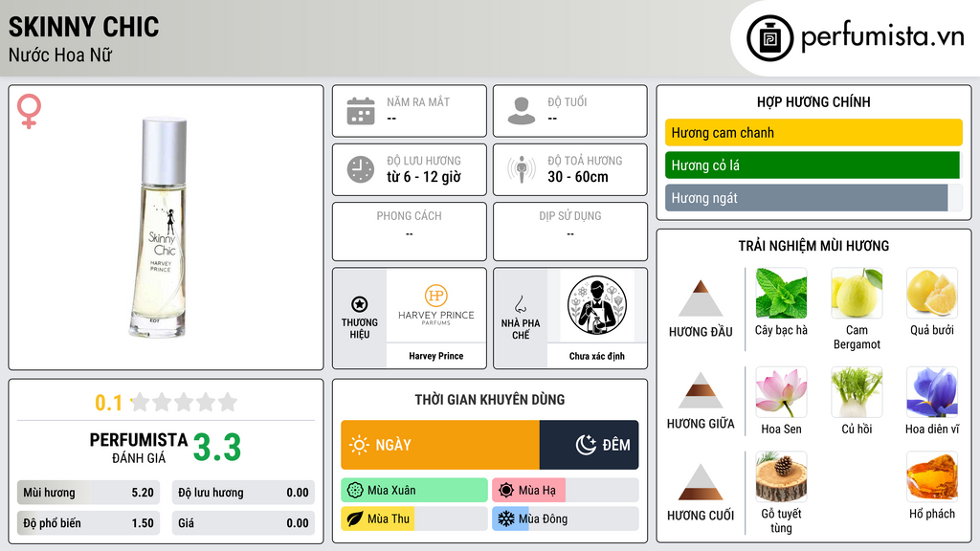980x551 pixels.
Task: Click the Hợp hương chính heading
Action: (x=813, y=101)
